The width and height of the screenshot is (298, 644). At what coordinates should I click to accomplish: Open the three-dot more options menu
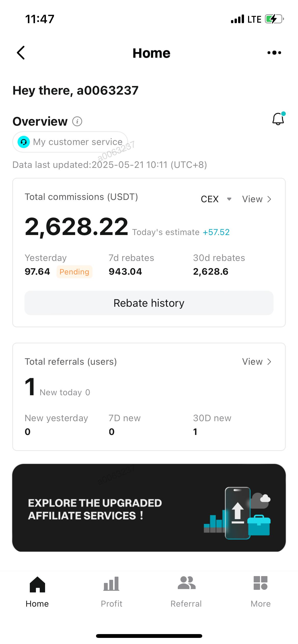(x=274, y=53)
